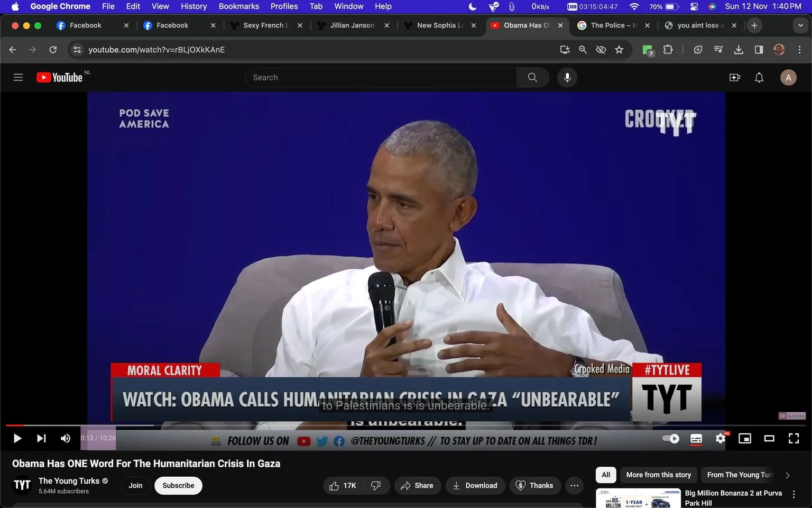Viewport: 812px width, 508px height.
Task: Download the video
Action: point(475,485)
